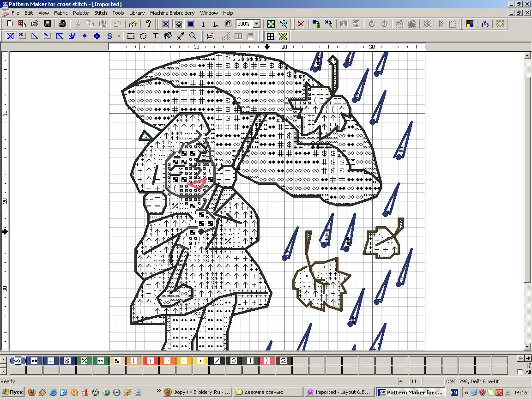Image resolution: width=532 pixels, height=399 pixels.
Task: Open the Palette menu
Action: coord(81,13)
